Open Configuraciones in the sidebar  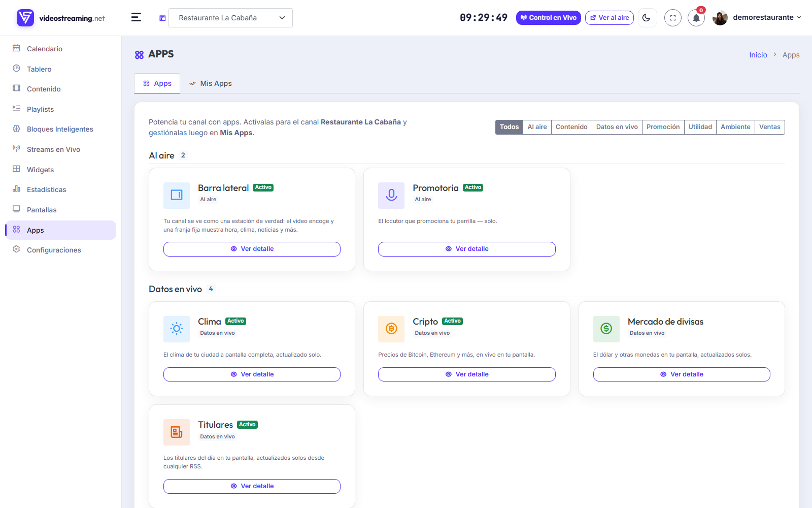coord(60,250)
